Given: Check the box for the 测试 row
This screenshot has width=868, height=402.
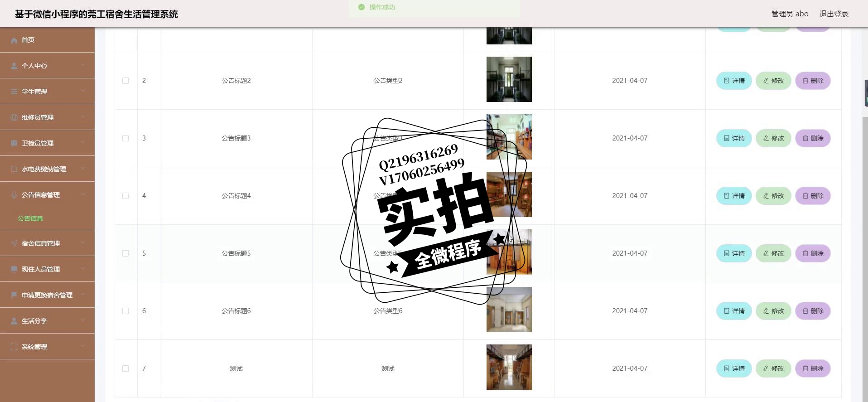Looking at the screenshot, I should [x=125, y=368].
